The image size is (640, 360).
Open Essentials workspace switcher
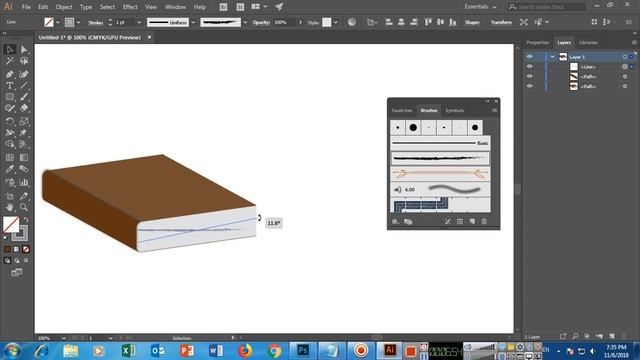pyautogui.click(x=480, y=7)
